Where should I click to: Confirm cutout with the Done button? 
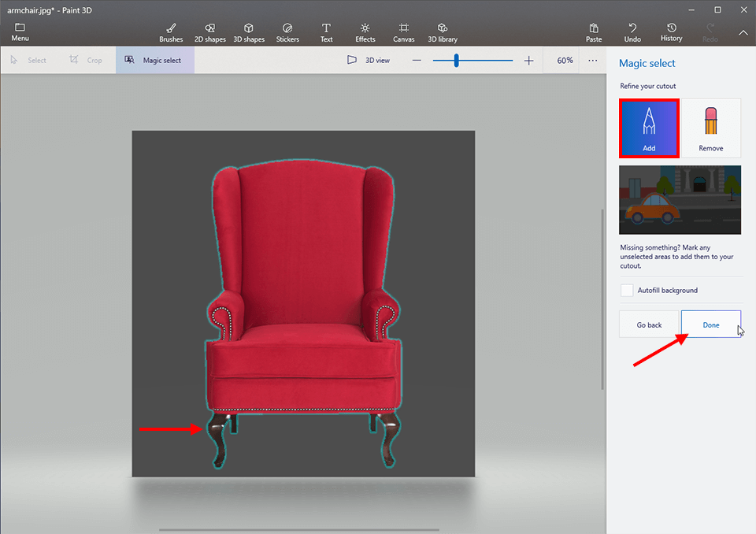click(x=710, y=324)
